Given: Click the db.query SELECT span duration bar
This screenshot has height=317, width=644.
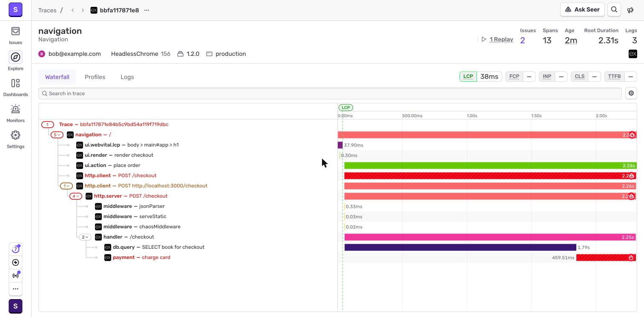Looking at the screenshot, I should pos(460,247).
